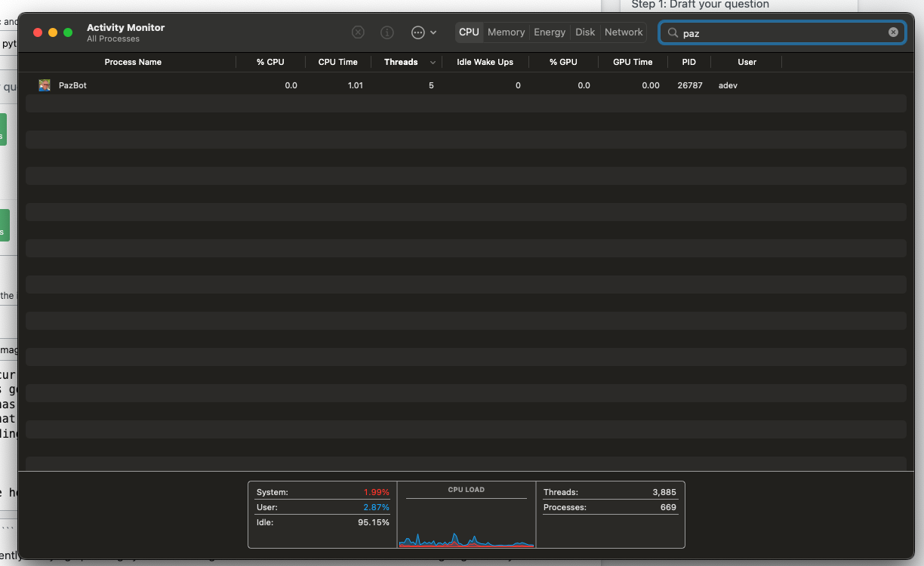Switch to the CPU tab
The width and height of the screenshot is (924, 566).
click(x=469, y=32)
